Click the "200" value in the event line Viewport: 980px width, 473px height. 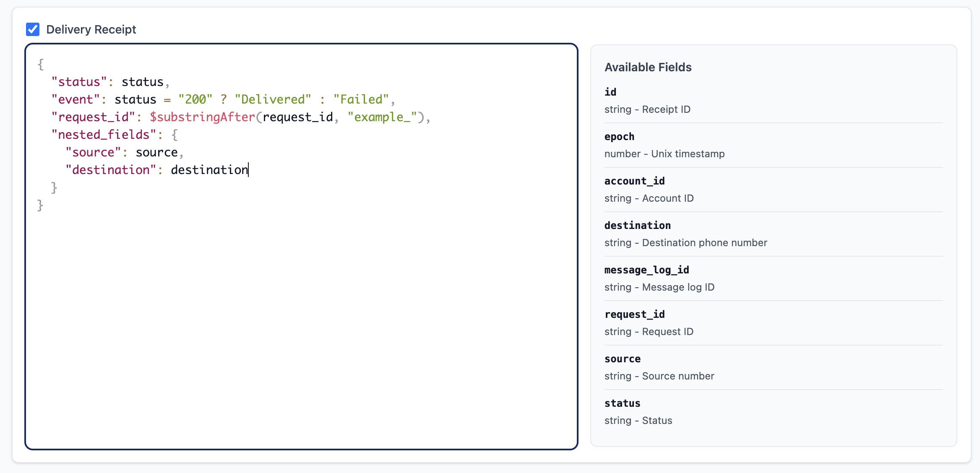(x=195, y=99)
